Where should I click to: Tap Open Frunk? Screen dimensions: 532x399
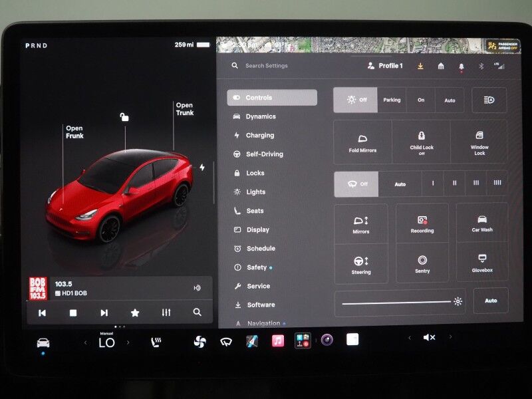[74, 132]
